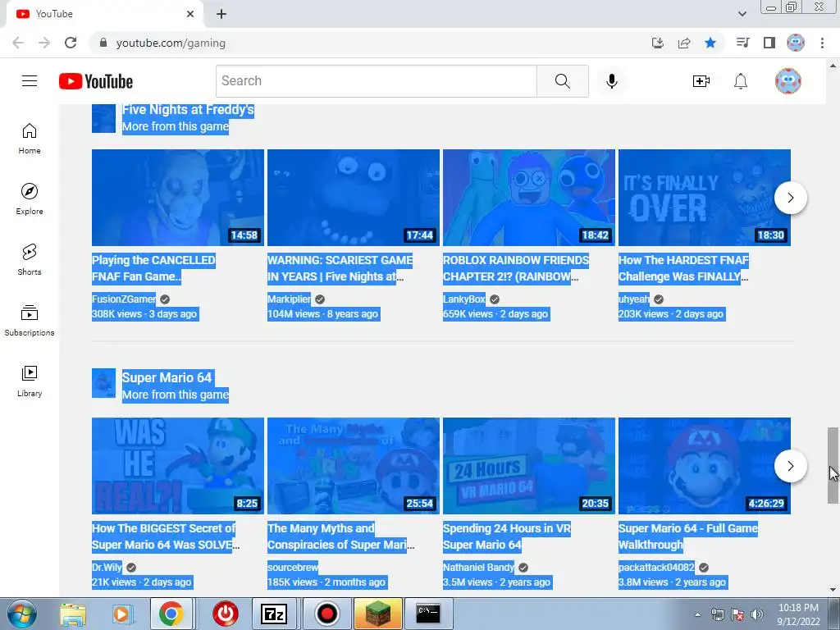
Task: Open Chrome profile avatar in toolbar
Action: pyautogui.click(x=796, y=43)
